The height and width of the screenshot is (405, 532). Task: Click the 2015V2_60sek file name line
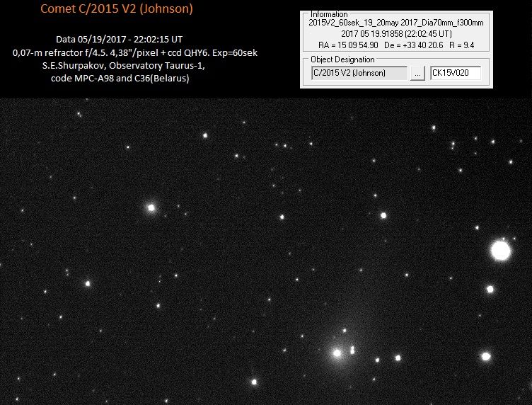click(x=397, y=23)
